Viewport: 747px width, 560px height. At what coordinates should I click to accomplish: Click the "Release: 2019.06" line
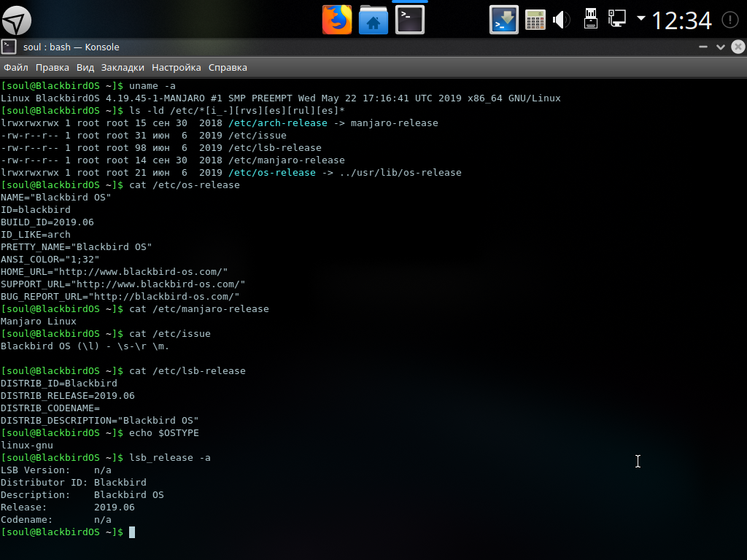[x=68, y=507]
